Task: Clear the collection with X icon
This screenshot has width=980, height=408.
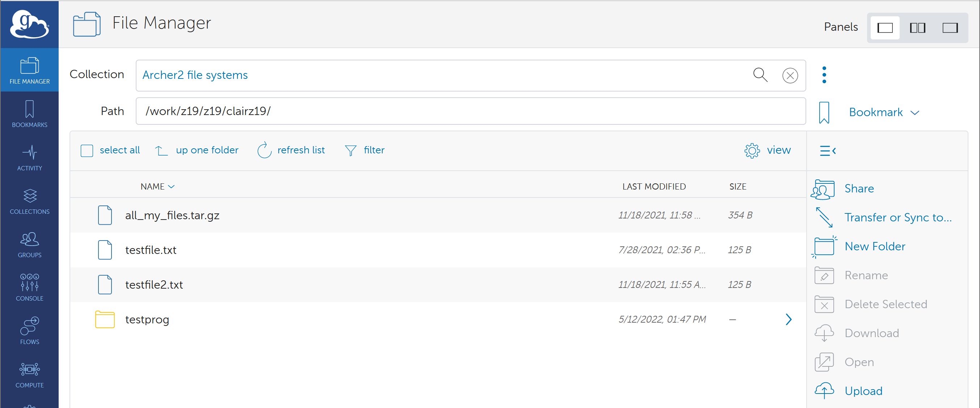Action: coord(790,75)
